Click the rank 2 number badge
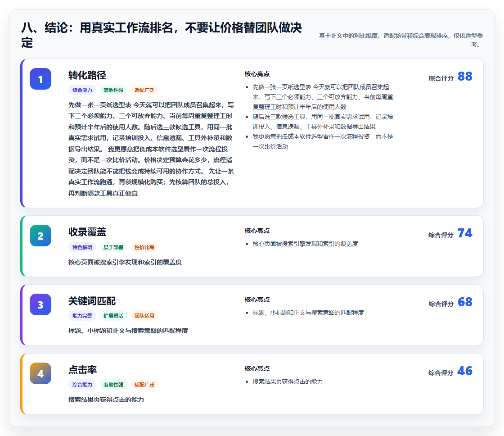This screenshot has width=504, height=436. coord(40,236)
